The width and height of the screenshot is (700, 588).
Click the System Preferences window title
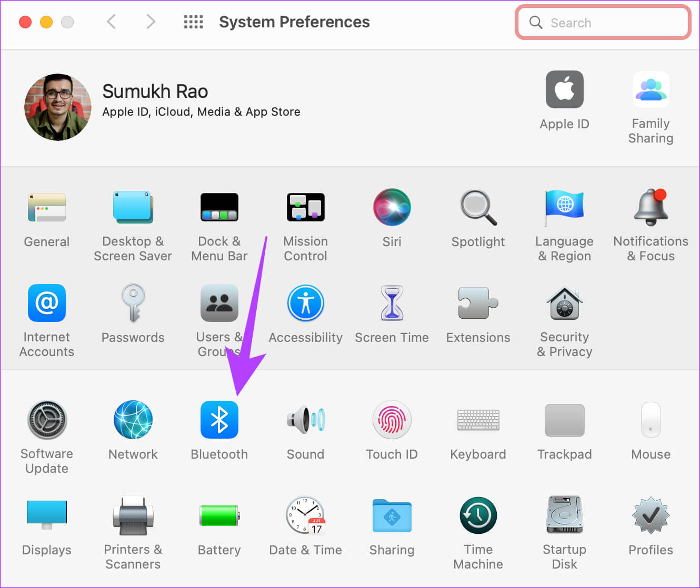pyautogui.click(x=294, y=22)
